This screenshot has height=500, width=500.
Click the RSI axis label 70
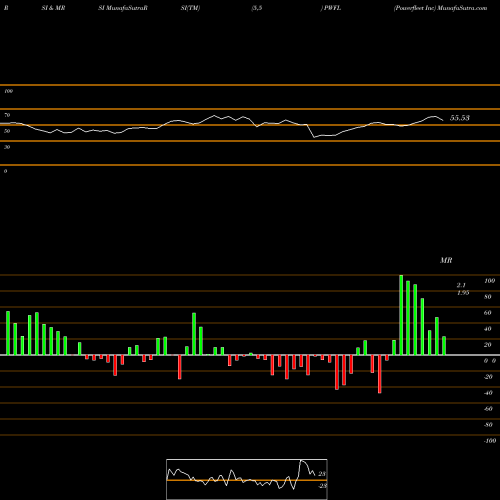point(7,115)
